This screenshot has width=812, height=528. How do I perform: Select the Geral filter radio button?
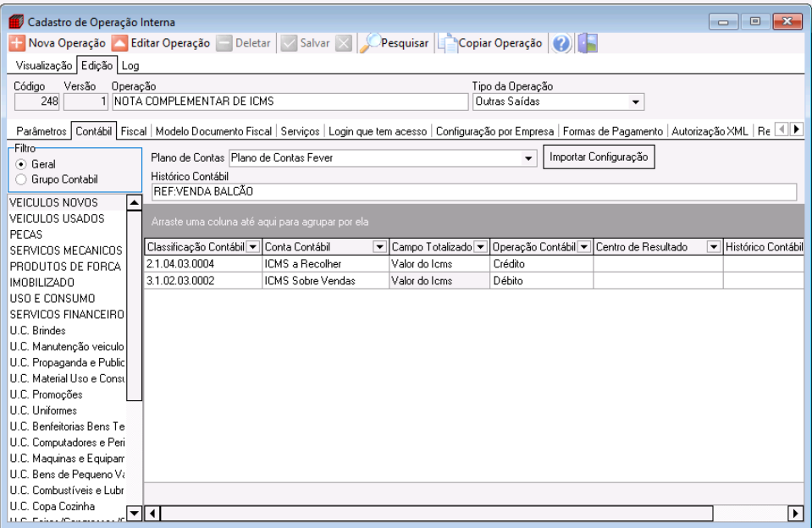(20, 164)
